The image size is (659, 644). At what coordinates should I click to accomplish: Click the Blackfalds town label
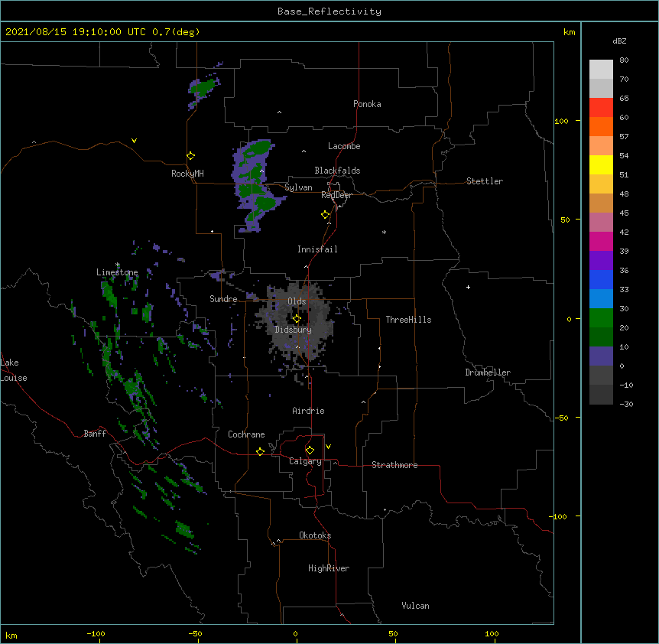(337, 171)
